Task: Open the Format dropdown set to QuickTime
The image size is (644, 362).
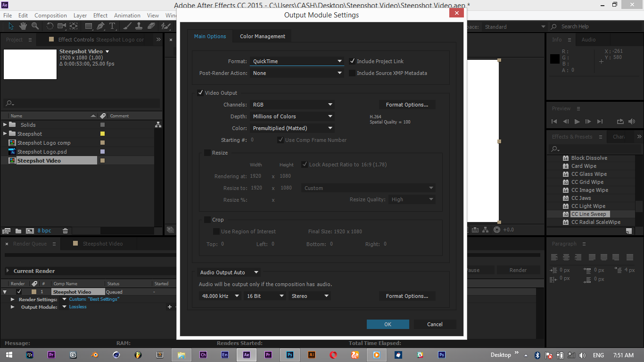Action: (297, 61)
